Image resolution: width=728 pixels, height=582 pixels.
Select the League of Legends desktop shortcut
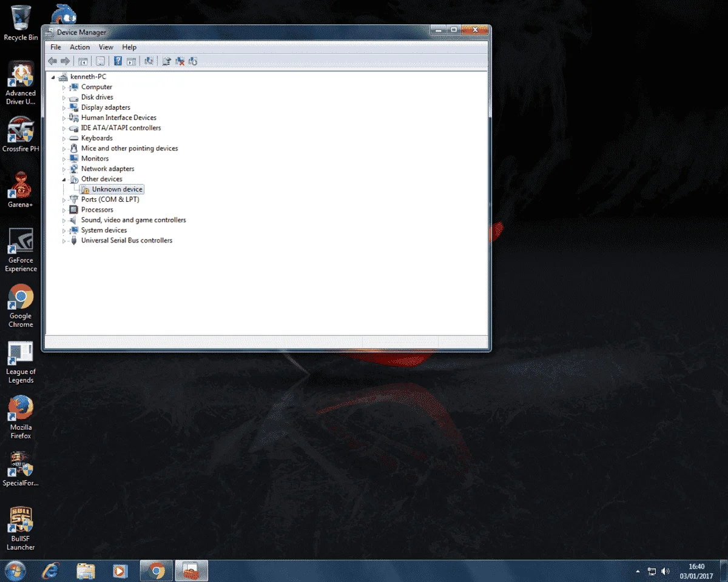click(x=21, y=362)
